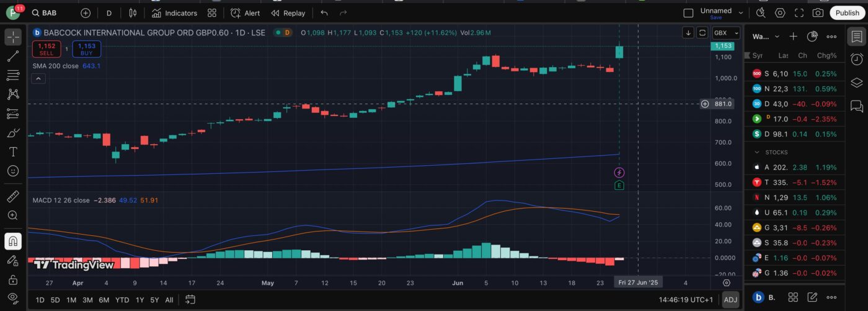Open the Fibonacci retracement tools
The image size is (868, 311).
(13, 75)
